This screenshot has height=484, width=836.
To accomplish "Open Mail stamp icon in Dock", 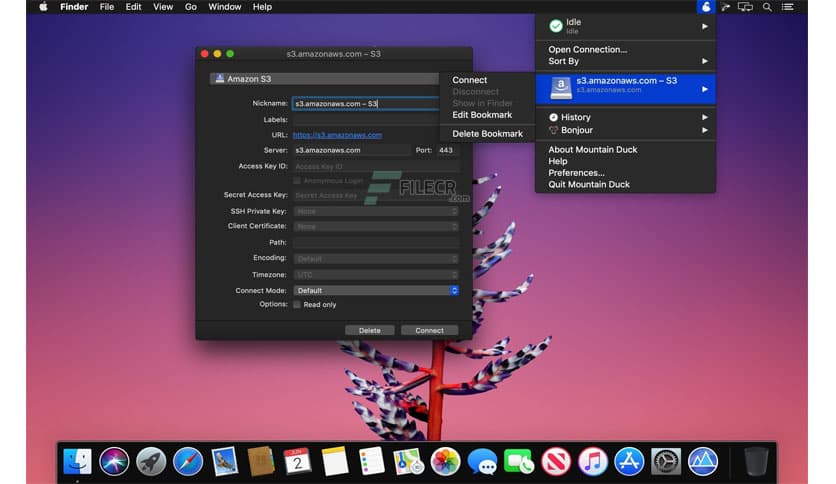I will 224,461.
